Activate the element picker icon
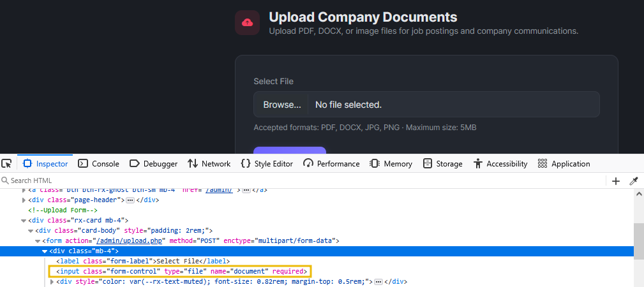644x287 pixels. [x=6, y=163]
